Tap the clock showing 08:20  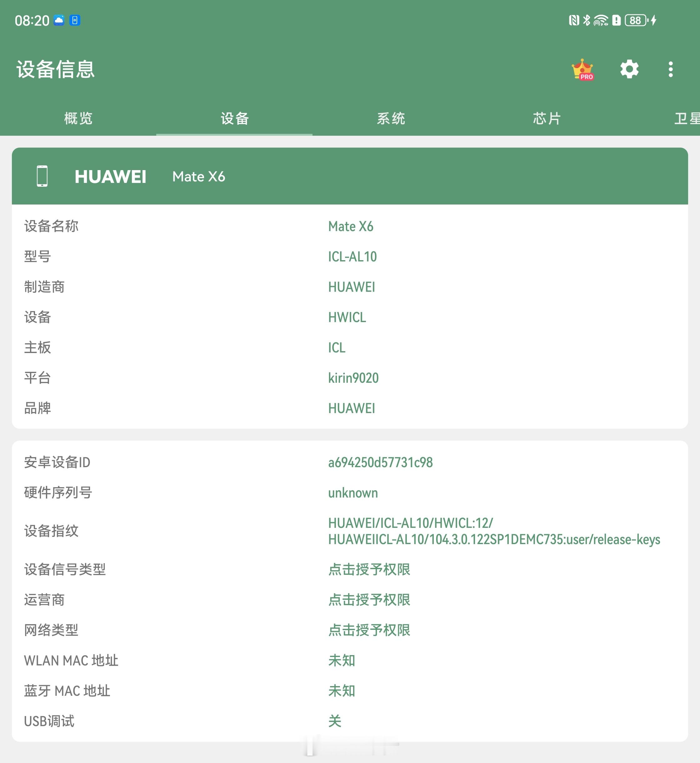(32, 20)
